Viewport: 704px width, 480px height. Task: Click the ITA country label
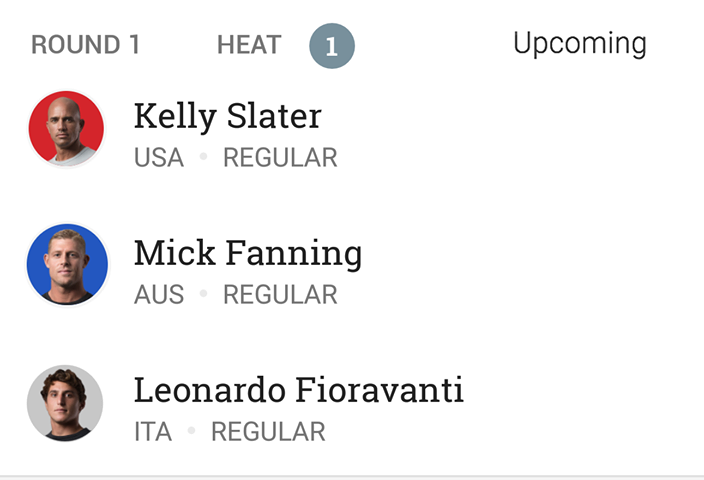(153, 432)
